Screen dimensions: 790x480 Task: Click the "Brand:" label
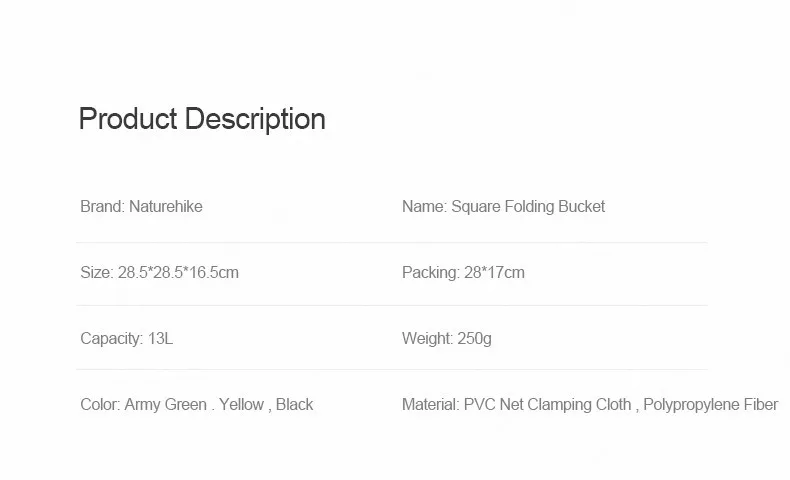click(102, 207)
